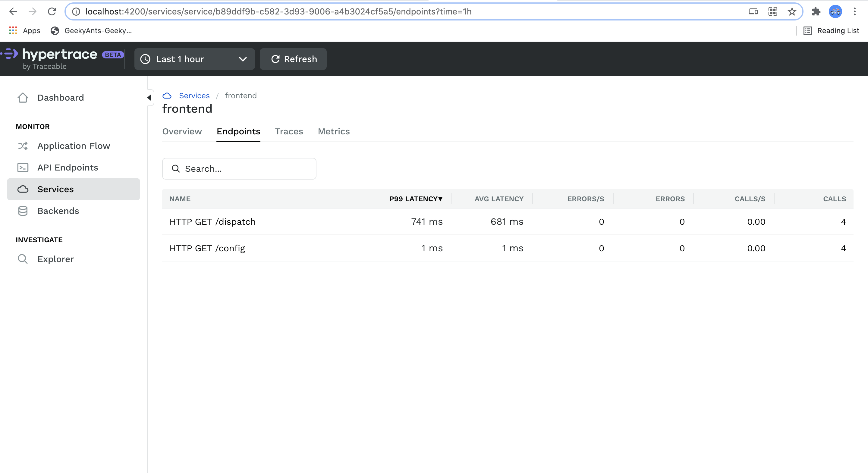Screen dimensions: 868x473
Task: Bookmark this page with the star icon
Action: [792, 12]
